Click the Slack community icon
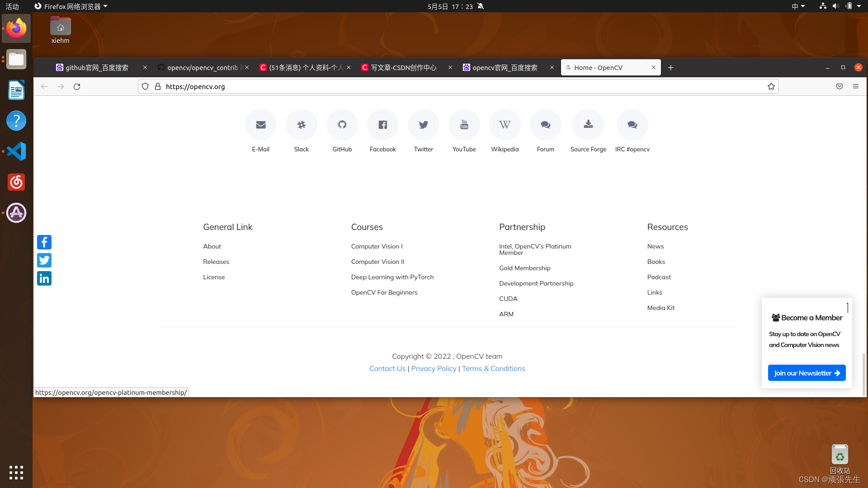The width and height of the screenshot is (868, 488). coord(301,125)
